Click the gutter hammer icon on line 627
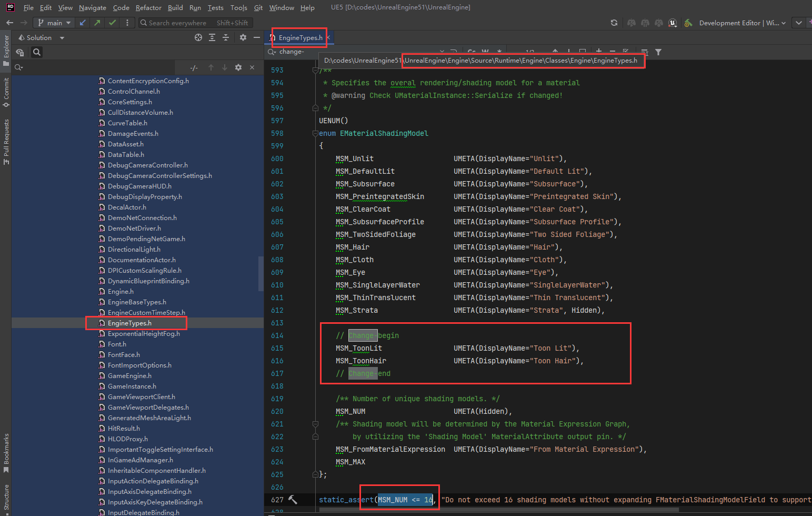Viewport: 812px width, 516px height. click(x=293, y=500)
